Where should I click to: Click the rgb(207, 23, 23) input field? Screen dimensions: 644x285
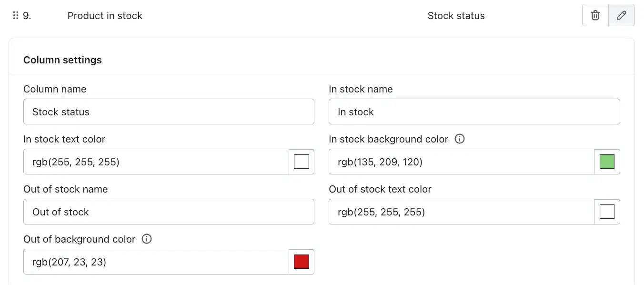click(x=156, y=262)
